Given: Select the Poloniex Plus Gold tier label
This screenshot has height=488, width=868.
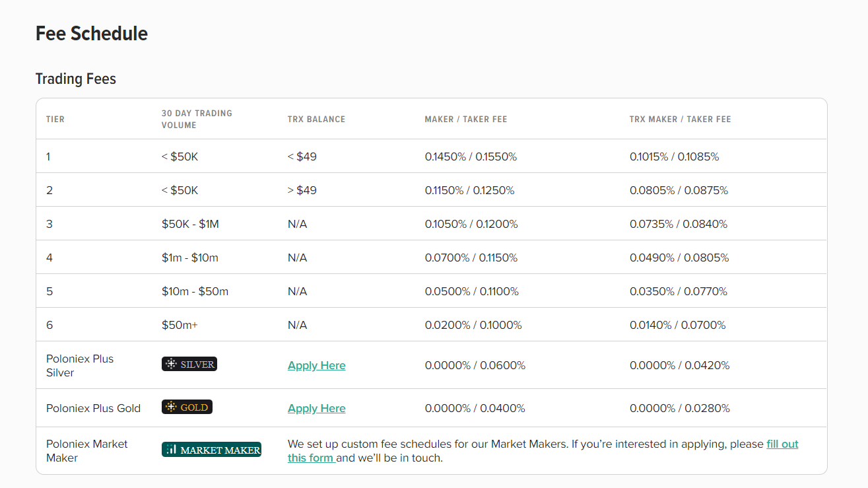Looking at the screenshot, I should [94, 408].
